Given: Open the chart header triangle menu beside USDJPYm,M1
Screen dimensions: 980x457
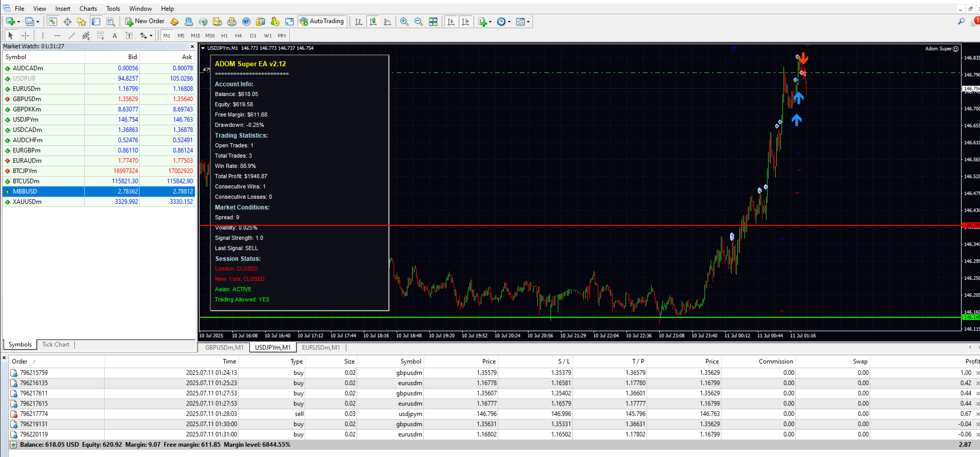Looking at the screenshot, I should 203,48.
